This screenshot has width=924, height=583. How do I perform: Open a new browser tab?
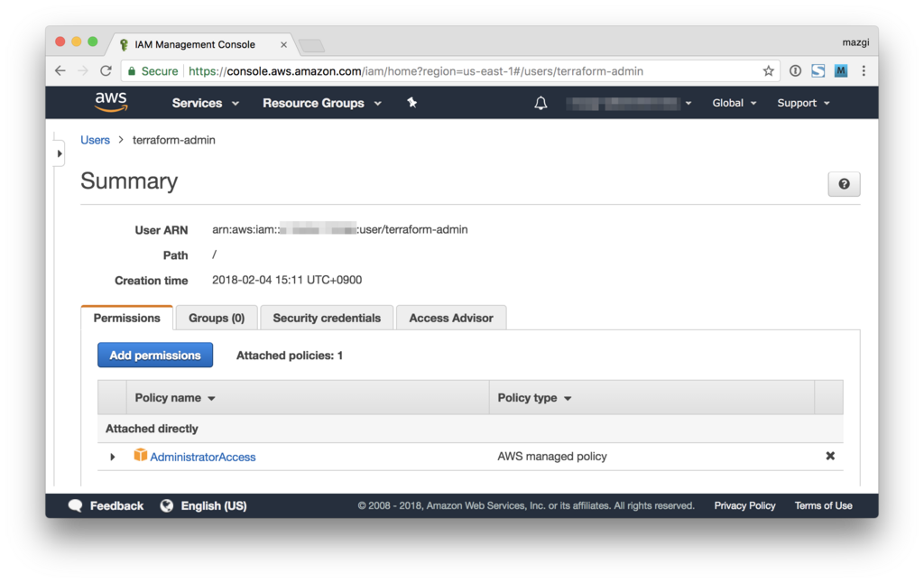pyautogui.click(x=311, y=45)
